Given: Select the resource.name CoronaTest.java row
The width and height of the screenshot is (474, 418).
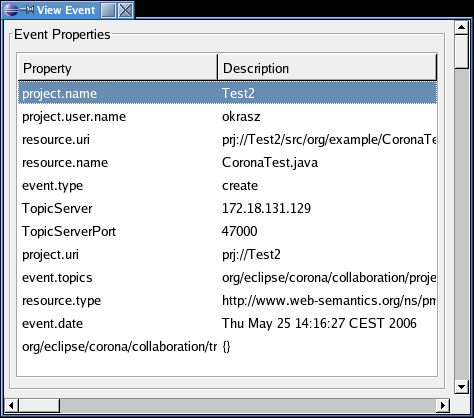Looking at the screenshot, I should (x=227, y=163).
